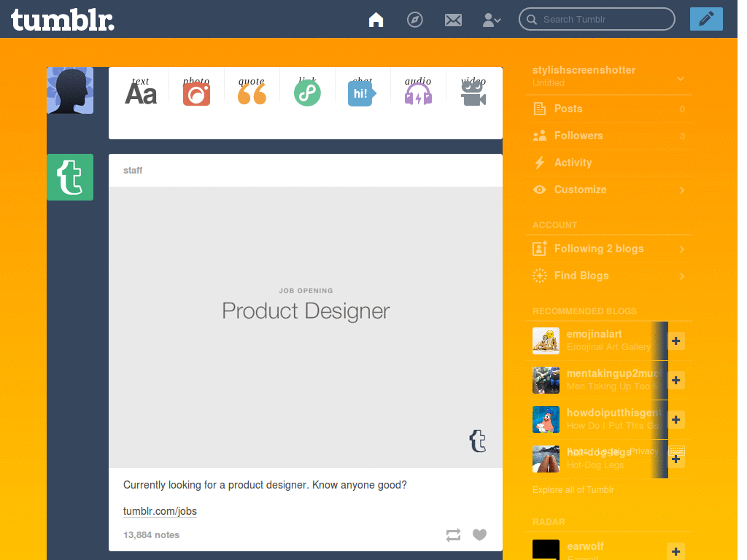Click the green staff blog avatar

coord(70,177)
